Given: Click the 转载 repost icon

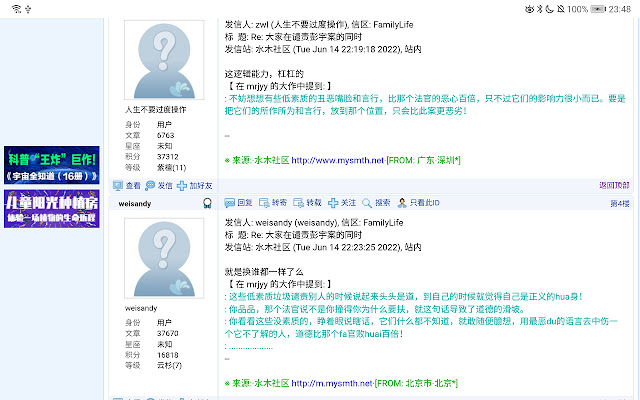Looking at the screenshot, I should pos(298,203).
